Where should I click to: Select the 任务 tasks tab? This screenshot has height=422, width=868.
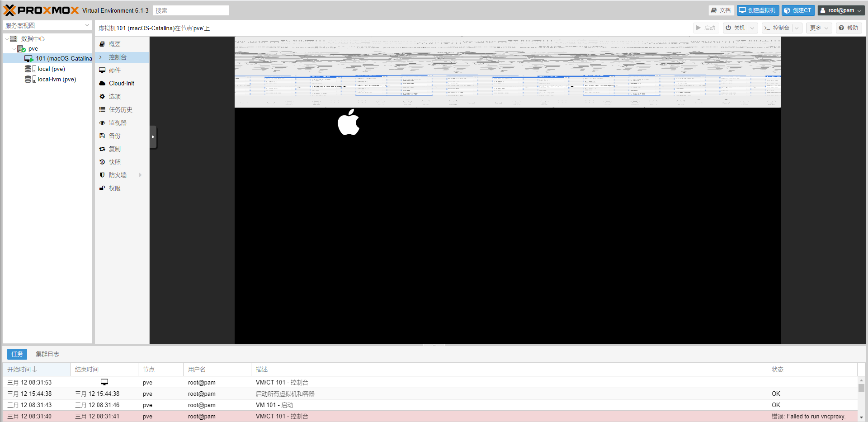coord(17,354)
